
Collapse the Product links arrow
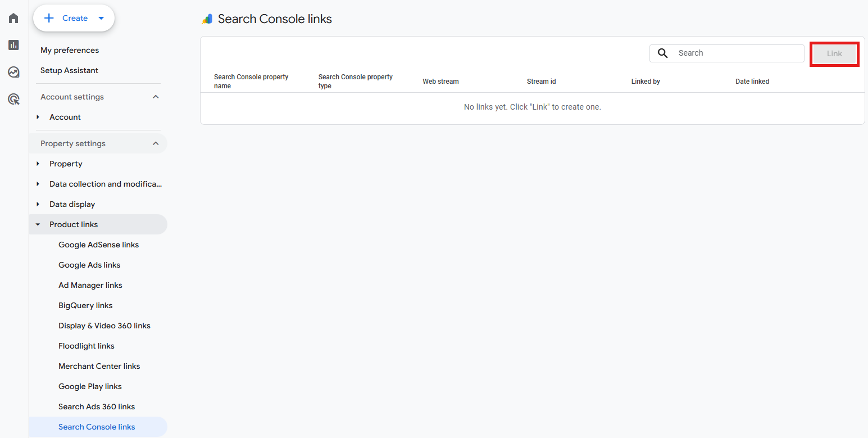[38, 224]
